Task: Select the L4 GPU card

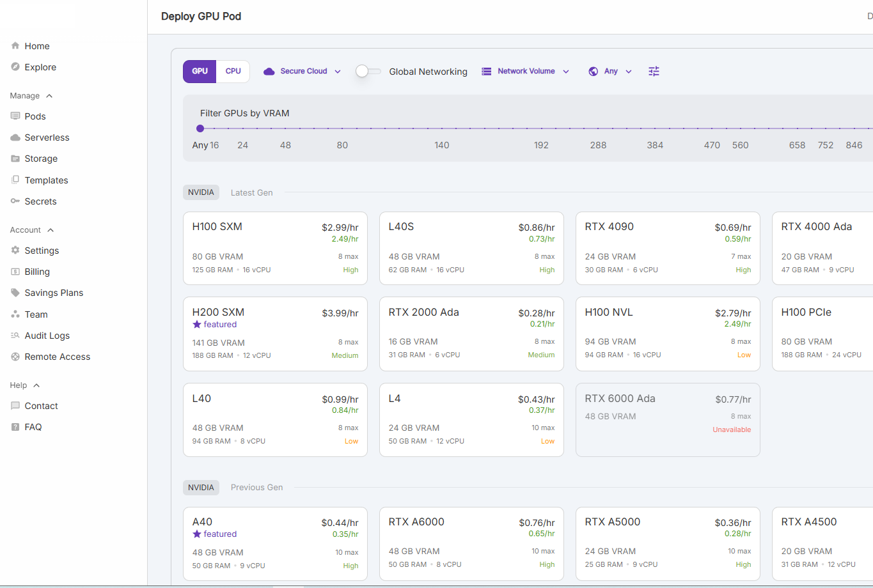Action: [471, 420]
